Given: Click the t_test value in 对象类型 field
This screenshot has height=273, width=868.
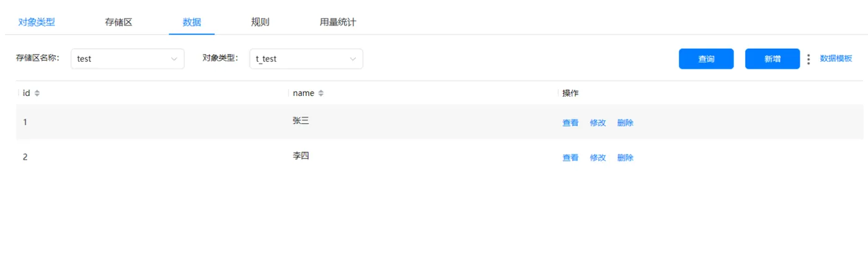Looking at the screenshot, I should pos(266,59).
